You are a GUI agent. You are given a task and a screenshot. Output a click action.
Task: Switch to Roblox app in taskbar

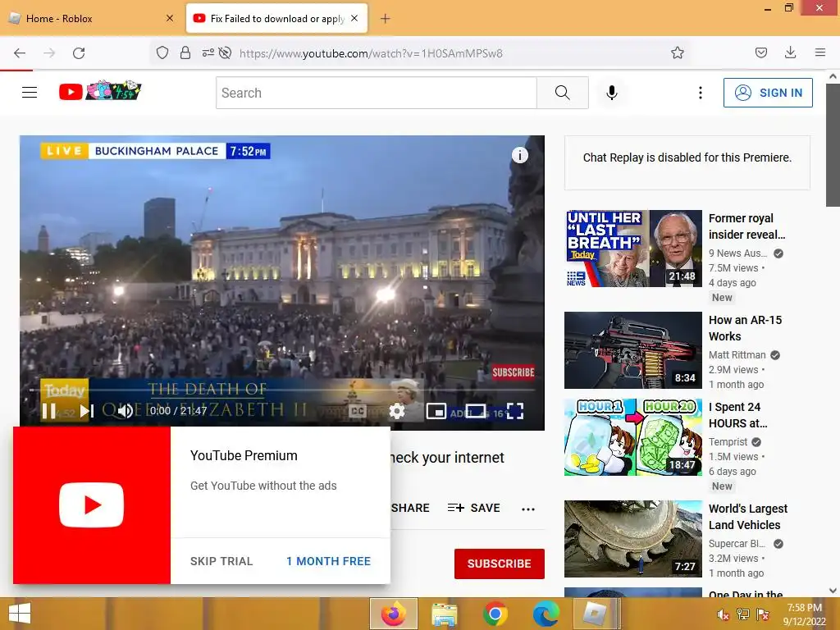(x=596, y=614)
